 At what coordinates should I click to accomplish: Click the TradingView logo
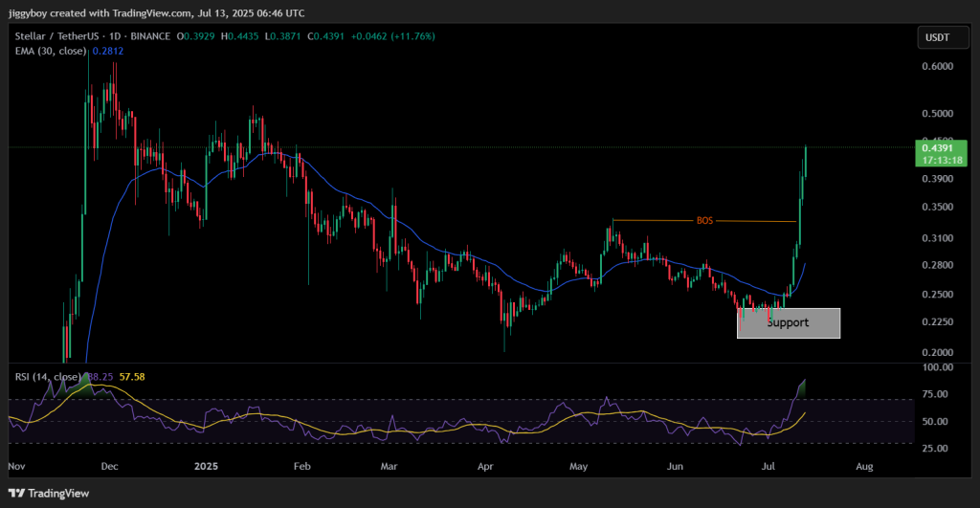[49, 493]
